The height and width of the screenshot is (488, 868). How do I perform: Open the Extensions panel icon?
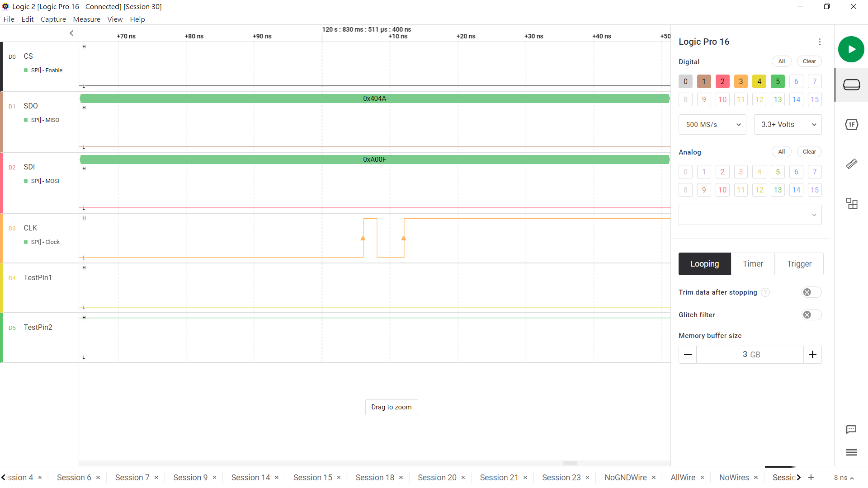(851, 203)
